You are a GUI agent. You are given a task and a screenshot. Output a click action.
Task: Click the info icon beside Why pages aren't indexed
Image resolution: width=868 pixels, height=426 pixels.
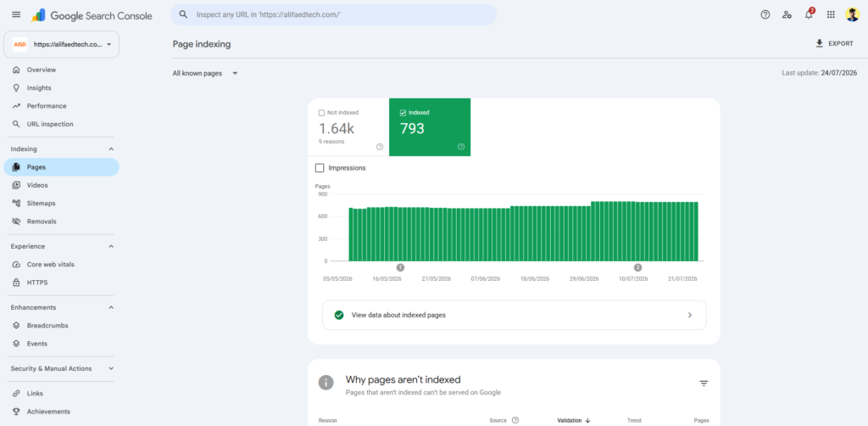[x=326, y=382]
